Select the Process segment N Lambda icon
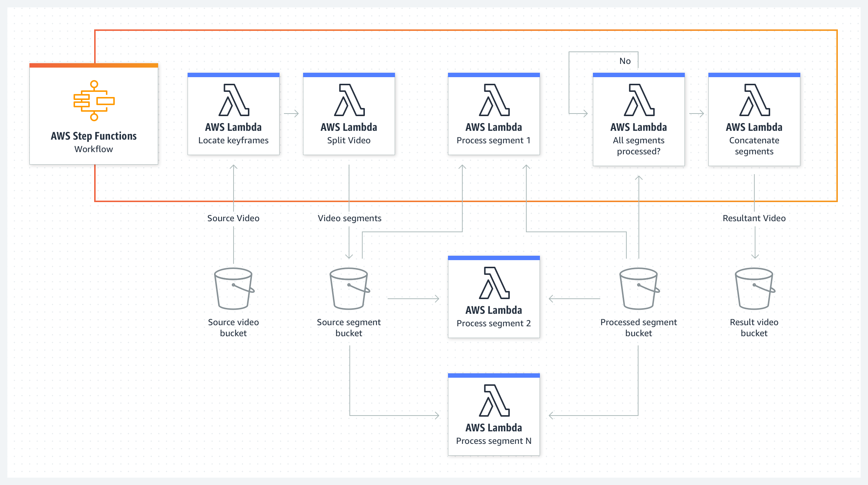868x485 pixels. pyautogui.click(x=494, y=400)
